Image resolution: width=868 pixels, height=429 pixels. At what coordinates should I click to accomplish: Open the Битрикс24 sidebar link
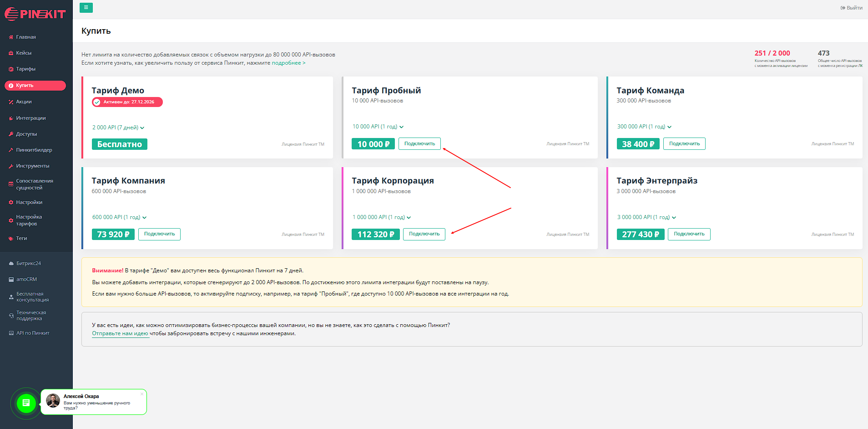click(29, 264)
